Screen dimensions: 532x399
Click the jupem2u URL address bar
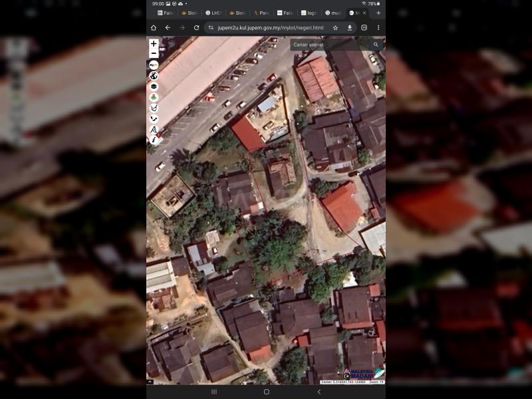click(269, 28)
